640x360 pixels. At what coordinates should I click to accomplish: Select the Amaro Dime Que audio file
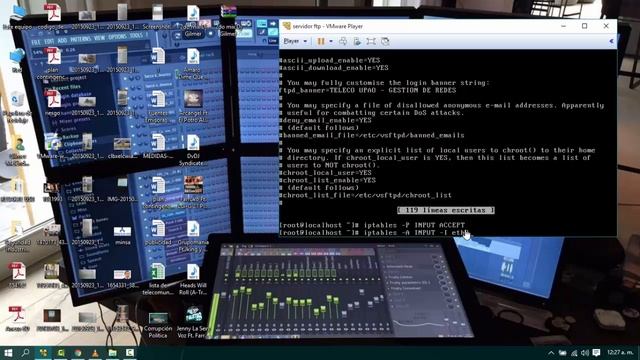[193, 64]
